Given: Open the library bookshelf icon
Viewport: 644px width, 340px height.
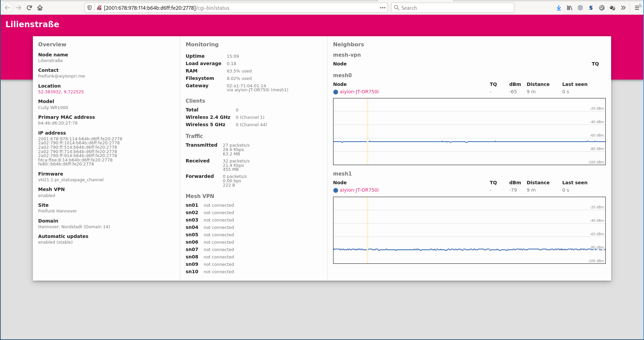Looking at the screenshot, I should point(570,8).
